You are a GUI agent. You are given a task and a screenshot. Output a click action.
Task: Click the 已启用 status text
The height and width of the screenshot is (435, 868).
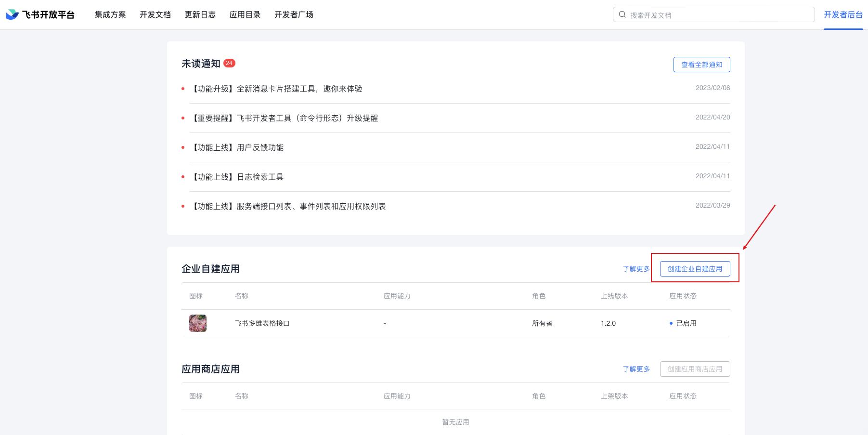tap(686, 323)
